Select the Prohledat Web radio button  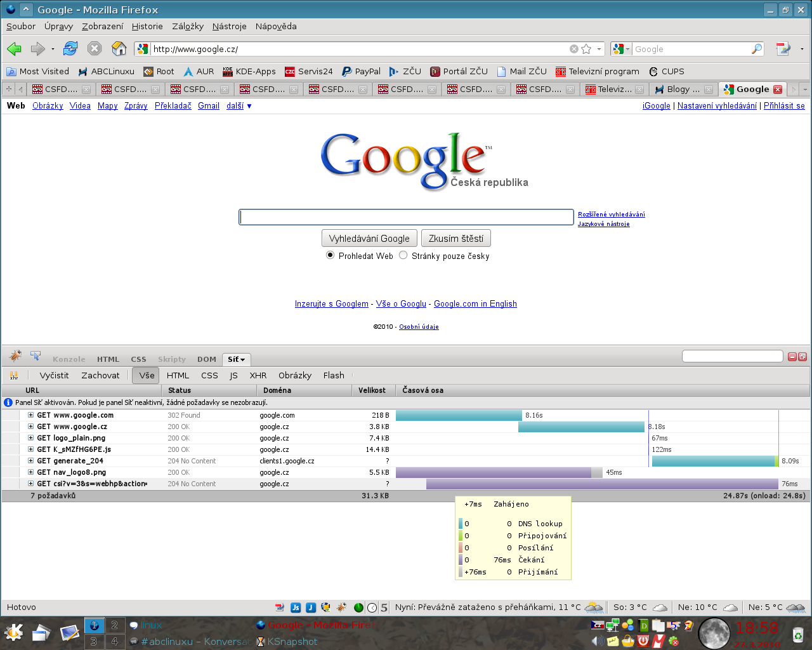click(x=330, y=255)
